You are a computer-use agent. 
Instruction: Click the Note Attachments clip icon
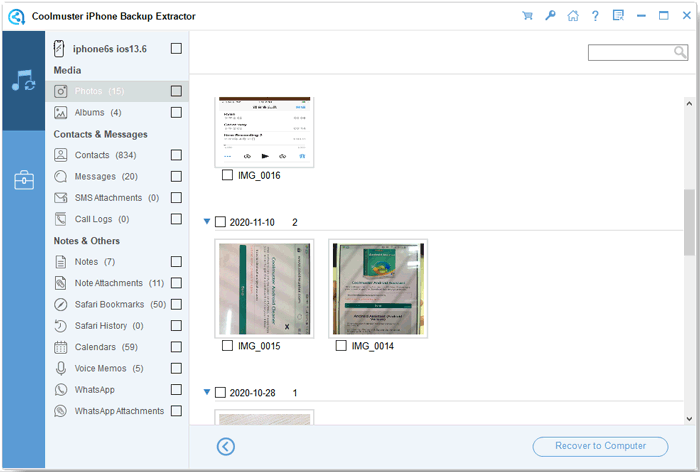pos(60,283)
